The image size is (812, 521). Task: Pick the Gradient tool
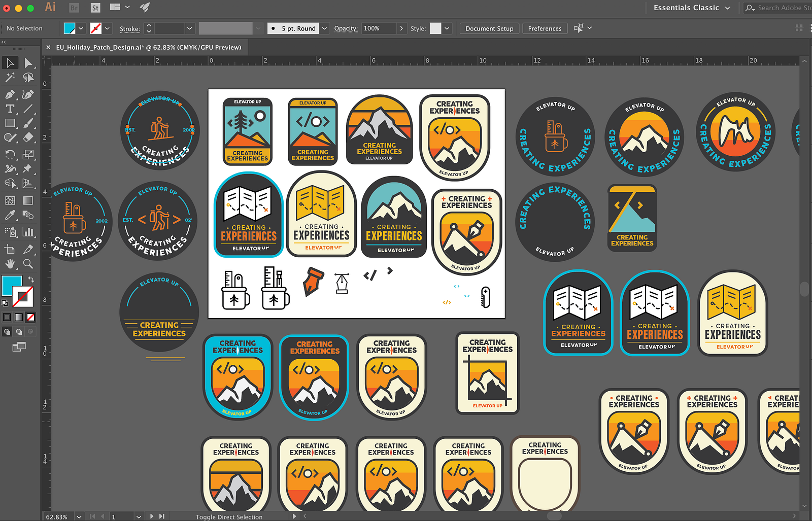point(28,201)
